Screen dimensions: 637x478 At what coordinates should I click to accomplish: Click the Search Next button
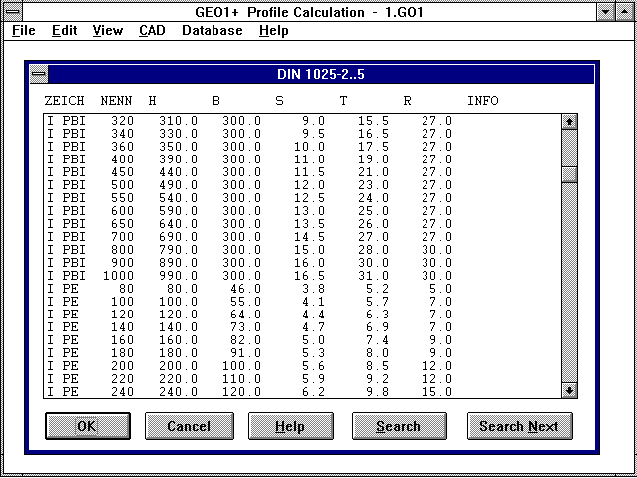coord(519,426)
